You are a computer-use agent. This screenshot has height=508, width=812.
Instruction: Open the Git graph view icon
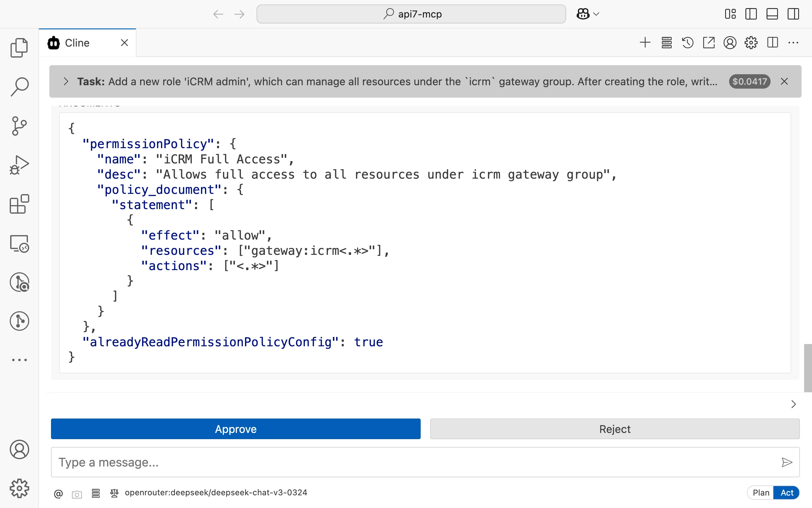[19, 321]
